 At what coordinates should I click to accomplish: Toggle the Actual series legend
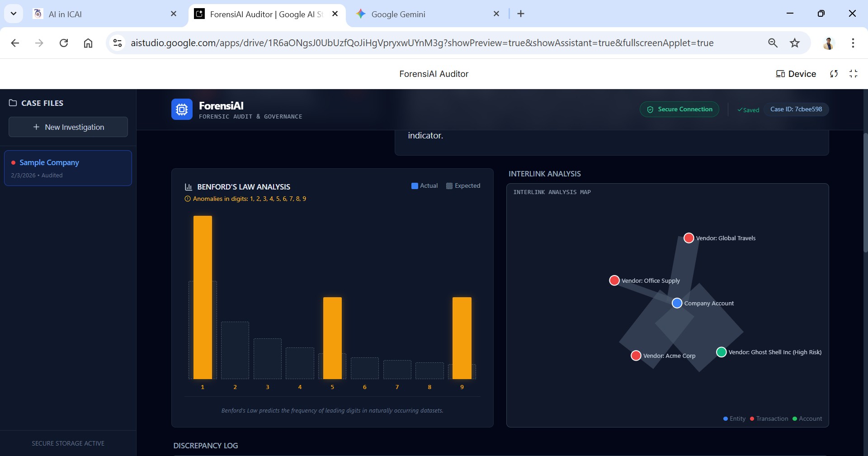click(424, 186)
